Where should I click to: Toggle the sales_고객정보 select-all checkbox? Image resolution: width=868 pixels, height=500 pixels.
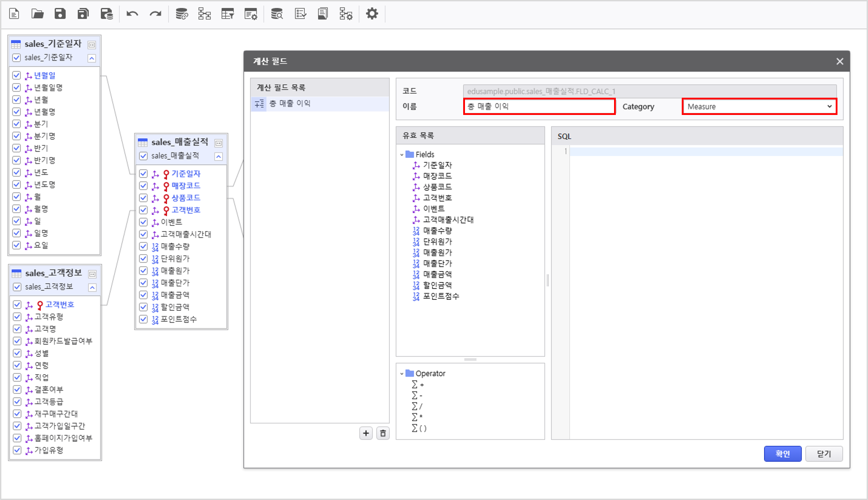tap(17, 286)
